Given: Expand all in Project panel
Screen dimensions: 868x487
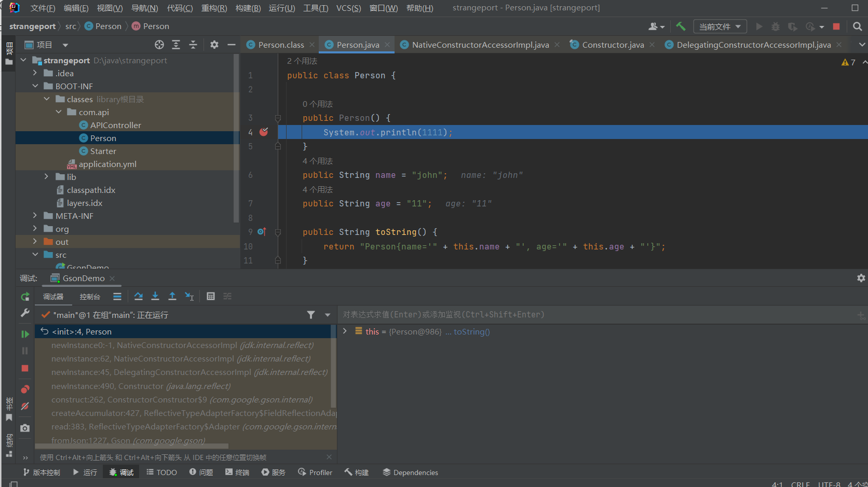Looking at the screenshot, I should pyautogui.click(x=176, y=45).
